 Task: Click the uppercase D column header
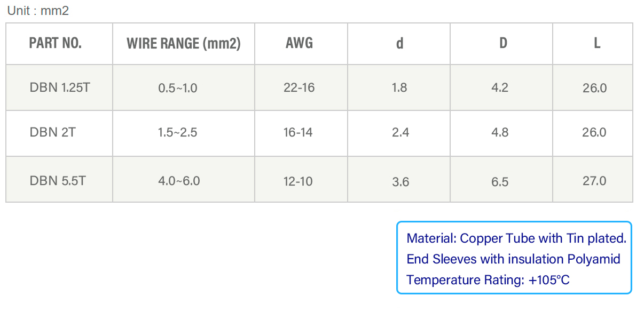click(503, 43)
